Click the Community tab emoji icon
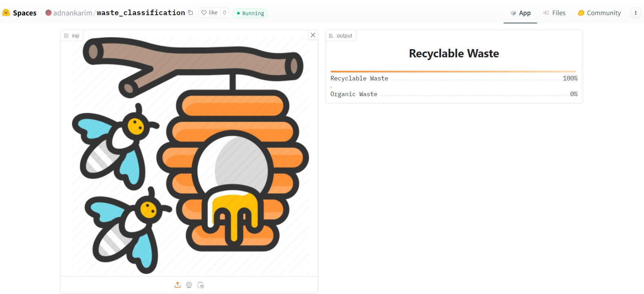The height and width of the screenshot is (294, 644). [x=581, y=13]
